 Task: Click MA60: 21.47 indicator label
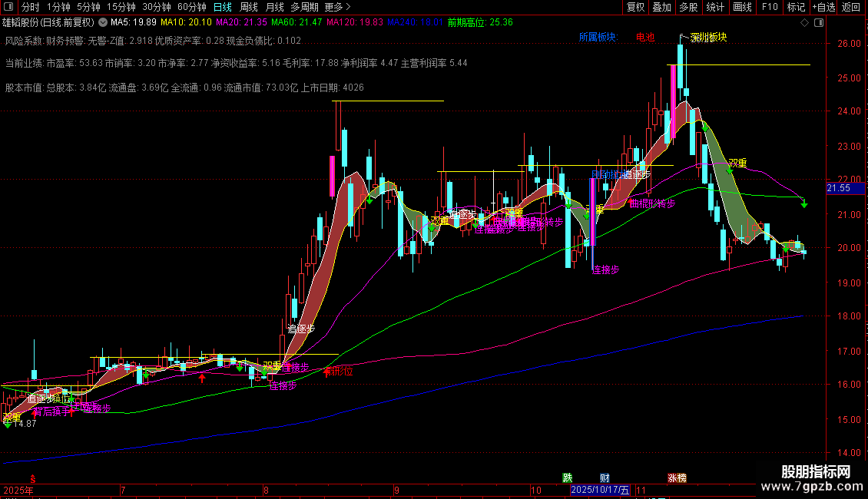pos(297,23)
